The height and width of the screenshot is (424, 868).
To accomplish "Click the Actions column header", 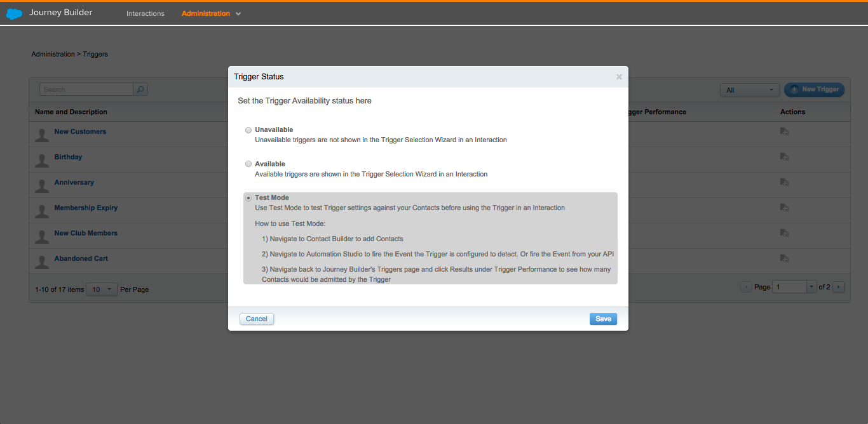I will (x=792, y=112).
